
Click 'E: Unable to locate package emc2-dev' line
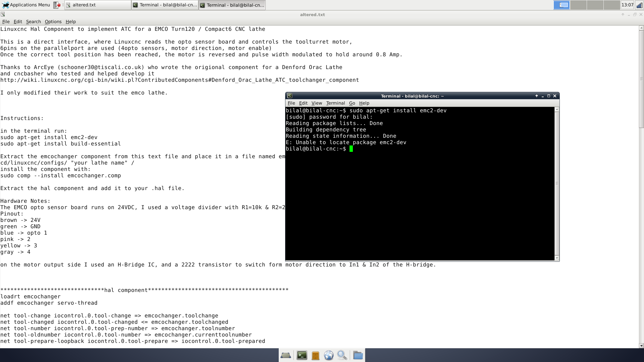click(346, 142)
